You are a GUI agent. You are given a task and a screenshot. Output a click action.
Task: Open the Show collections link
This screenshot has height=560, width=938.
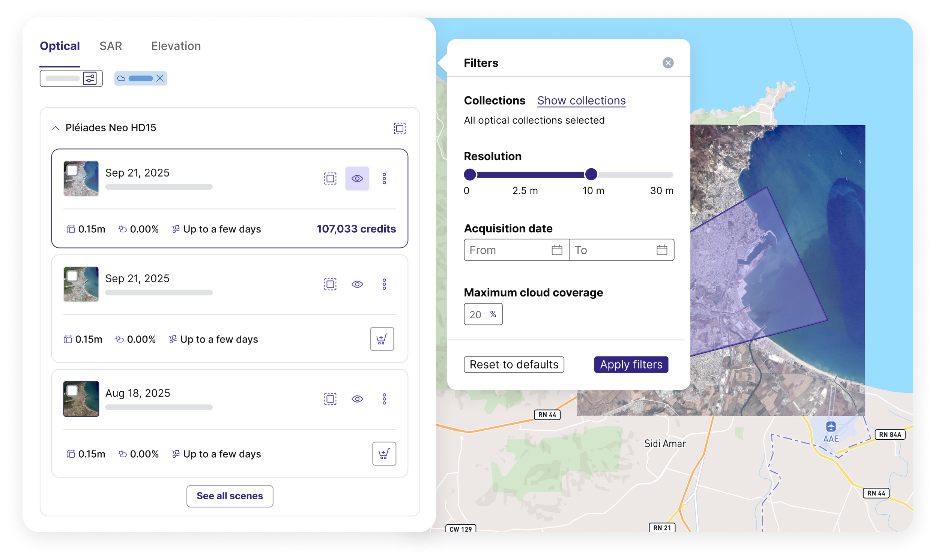(x=581, y=101)
